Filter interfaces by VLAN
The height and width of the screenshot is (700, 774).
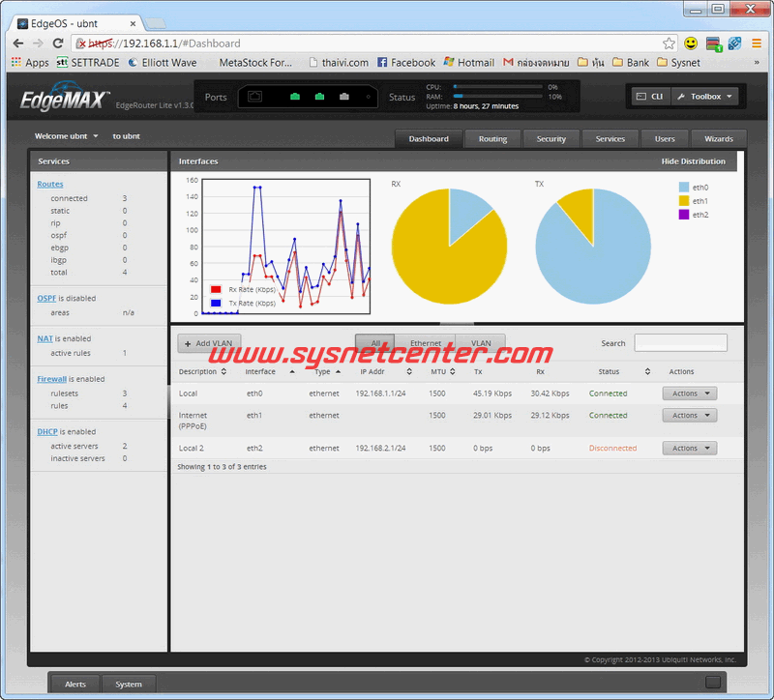480,343
